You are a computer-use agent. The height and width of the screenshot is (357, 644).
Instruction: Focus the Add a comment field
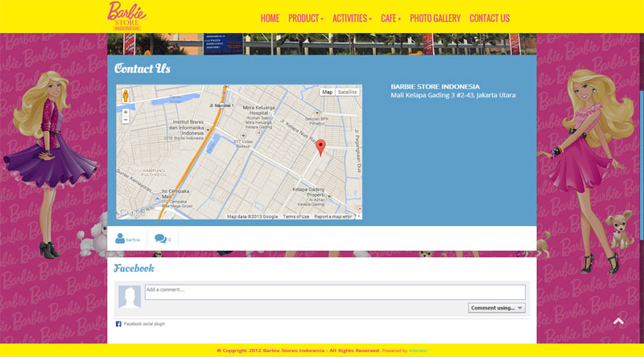click(335, 292)
